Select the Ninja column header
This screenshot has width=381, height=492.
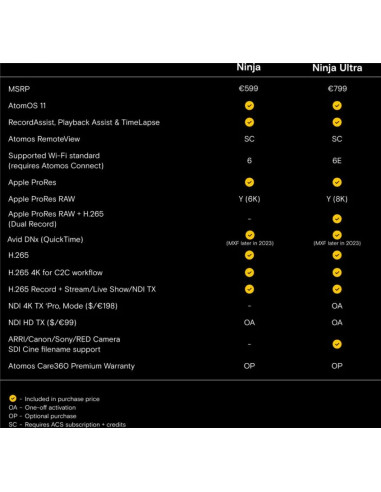[249, 67]
